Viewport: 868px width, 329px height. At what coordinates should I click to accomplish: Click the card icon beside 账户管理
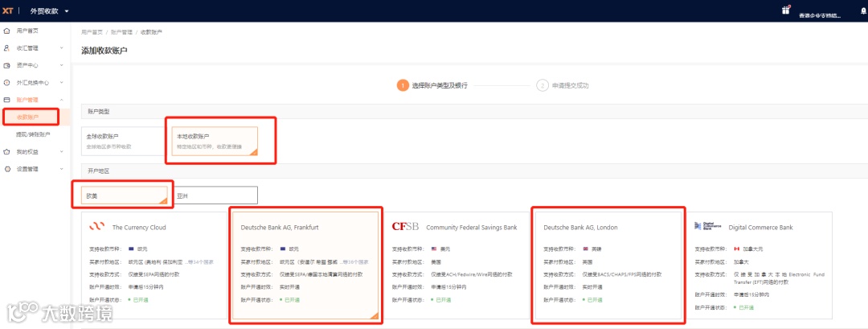click(6, 100)
